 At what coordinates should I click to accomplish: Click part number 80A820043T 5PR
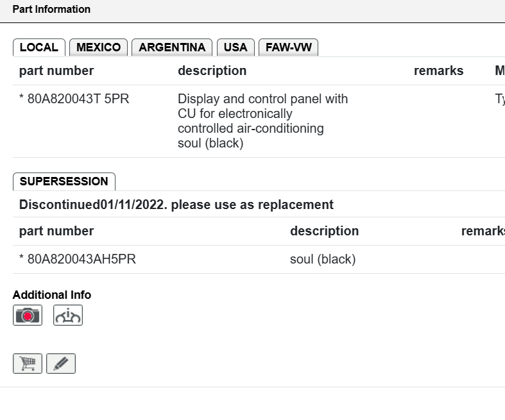[74, 99]
